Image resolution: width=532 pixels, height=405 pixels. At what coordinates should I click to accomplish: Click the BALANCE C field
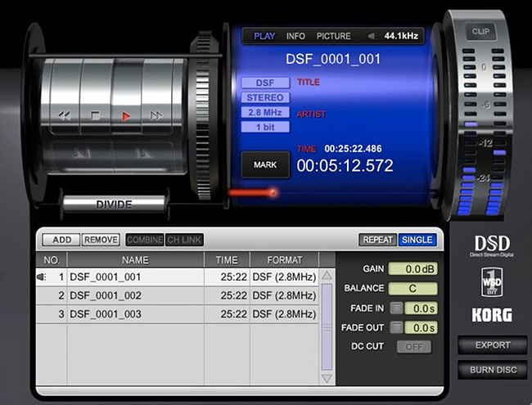tap(413, 288)
